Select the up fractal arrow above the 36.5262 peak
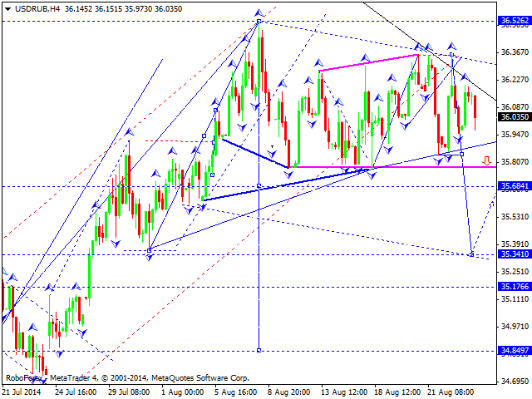 pos(259,13)
